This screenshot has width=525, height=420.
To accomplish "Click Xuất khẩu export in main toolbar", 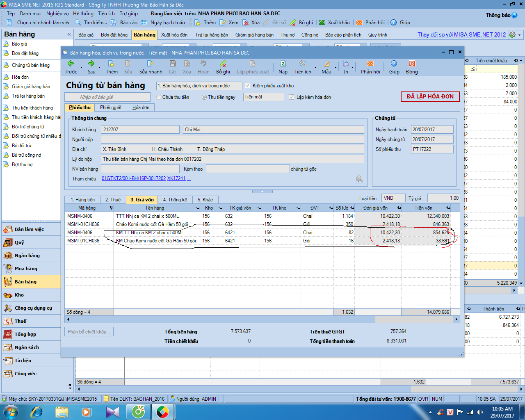I will (x=334, y=23).
